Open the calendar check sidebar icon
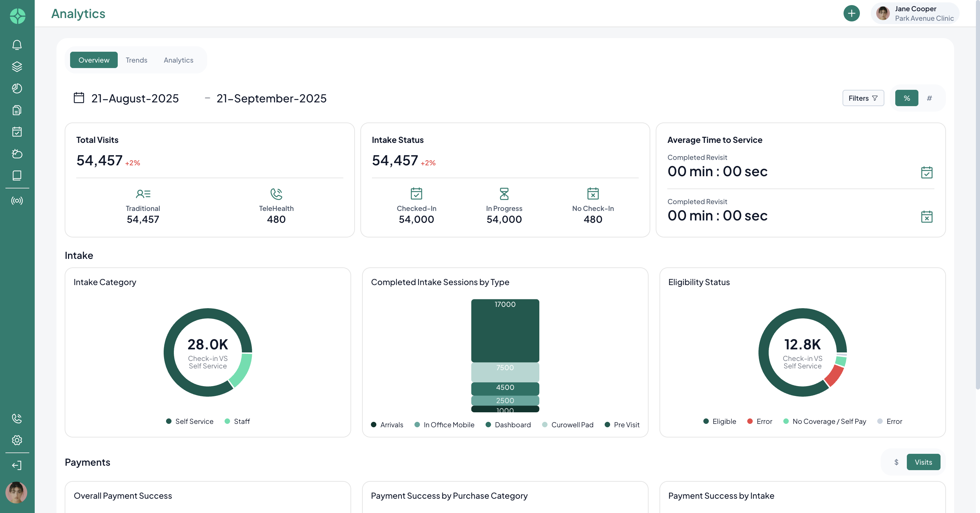Image resolution: width=980 pixels, height=513 pixels. 17,132
